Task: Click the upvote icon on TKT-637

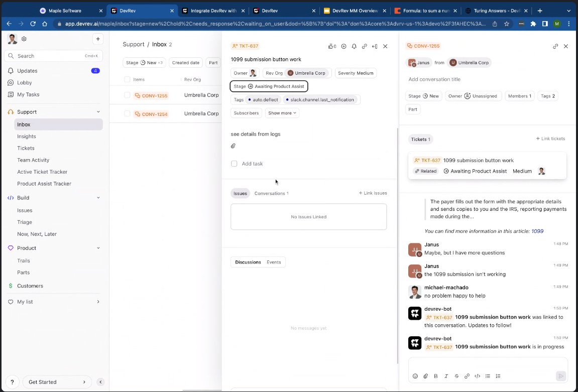Action: tap(332, 46)
